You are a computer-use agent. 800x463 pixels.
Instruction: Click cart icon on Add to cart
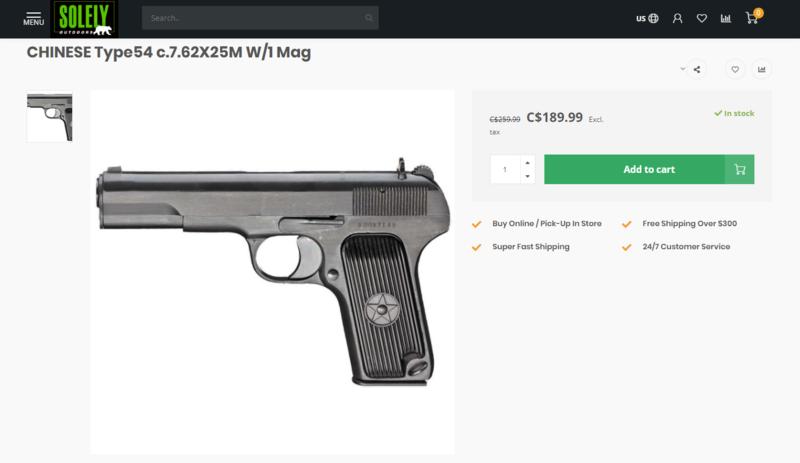point(740,169)
